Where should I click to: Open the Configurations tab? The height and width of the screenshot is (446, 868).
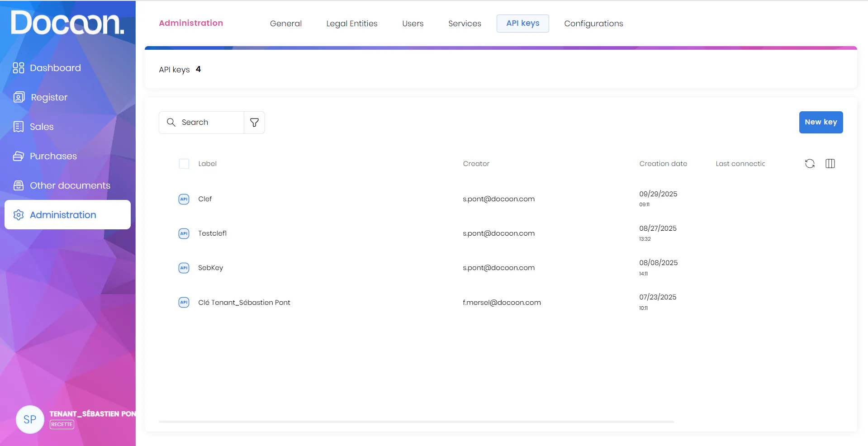tap(593, 24)
